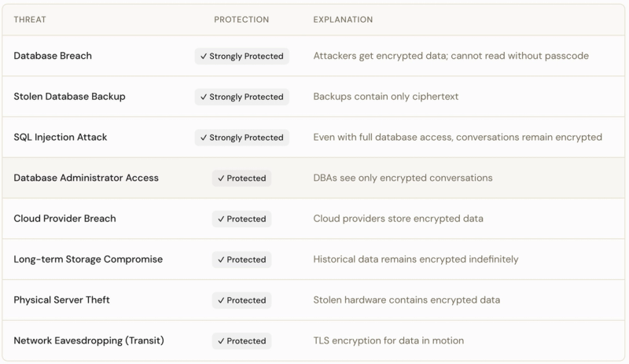Click the Network Eavesdropping (Transit) row title
This screenshot has height=364, width=629.
point(89,341)
